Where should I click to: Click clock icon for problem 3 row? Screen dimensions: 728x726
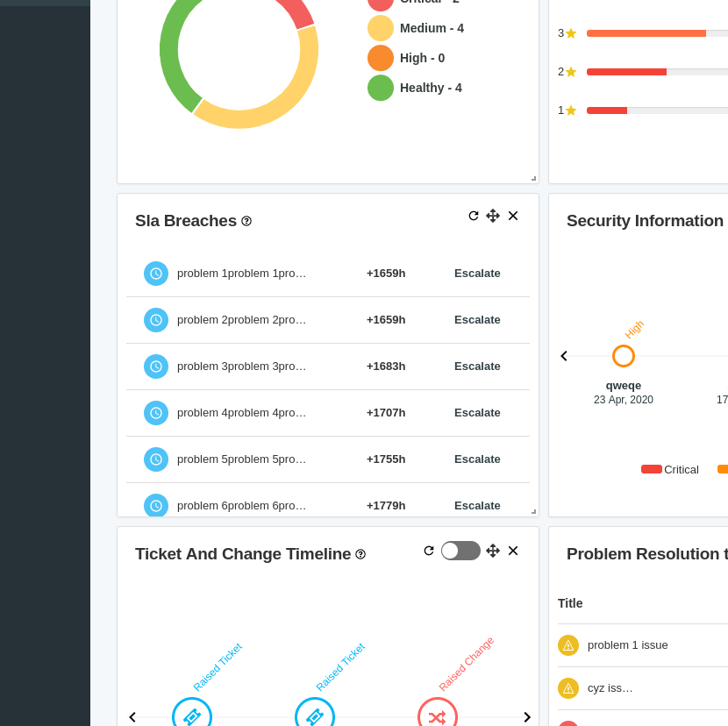coord(156,367)
